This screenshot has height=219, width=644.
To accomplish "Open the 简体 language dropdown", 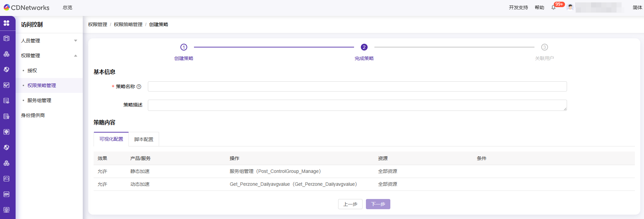I will [x=637, y=7].
